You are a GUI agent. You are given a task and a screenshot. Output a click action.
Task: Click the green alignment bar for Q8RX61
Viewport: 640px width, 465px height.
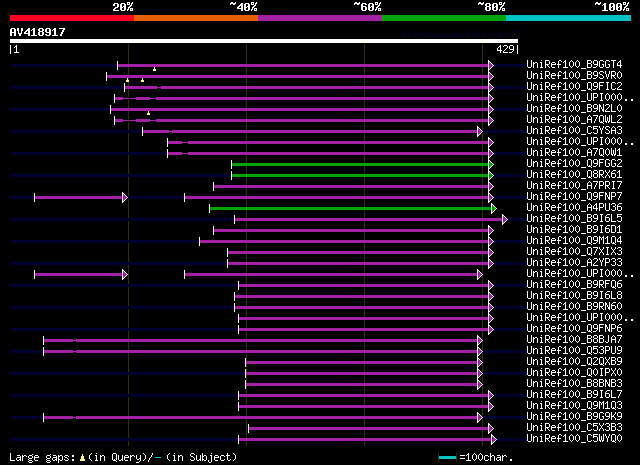(x=360, y=176)
